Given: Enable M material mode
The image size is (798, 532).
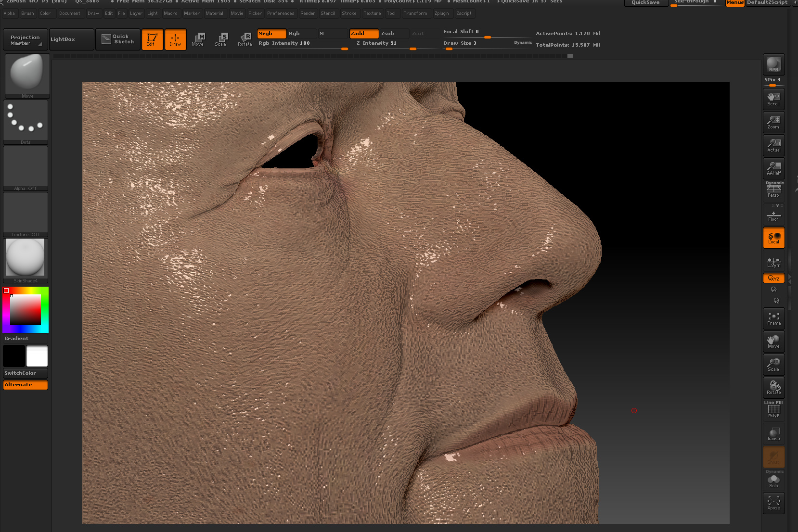Looking at the screenshot, I should [332, 34].
